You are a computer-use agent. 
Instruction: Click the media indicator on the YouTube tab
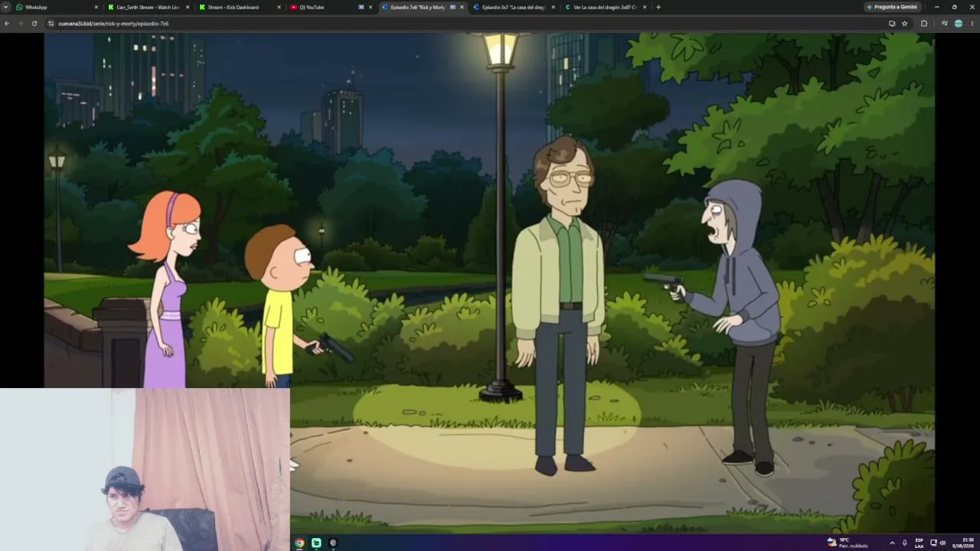[361, 7]
